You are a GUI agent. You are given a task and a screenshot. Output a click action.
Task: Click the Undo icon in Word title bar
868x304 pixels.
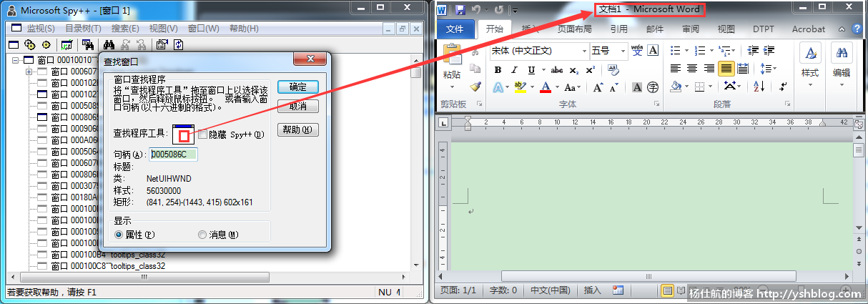click(476, 10)
